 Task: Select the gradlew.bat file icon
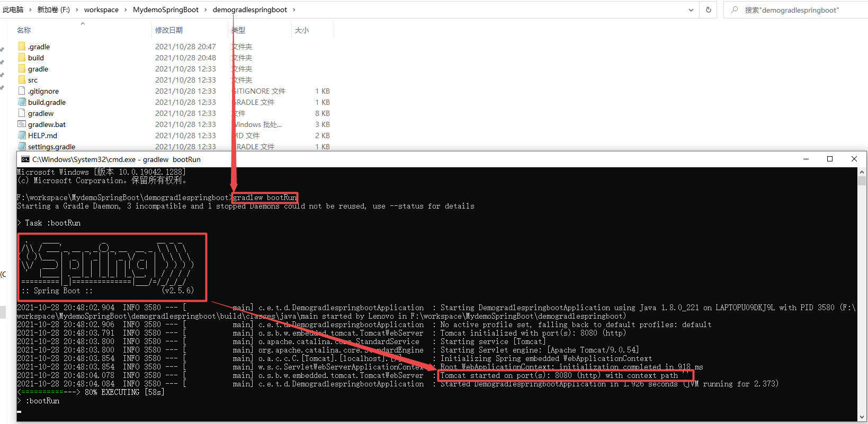(x=22, y=124)
